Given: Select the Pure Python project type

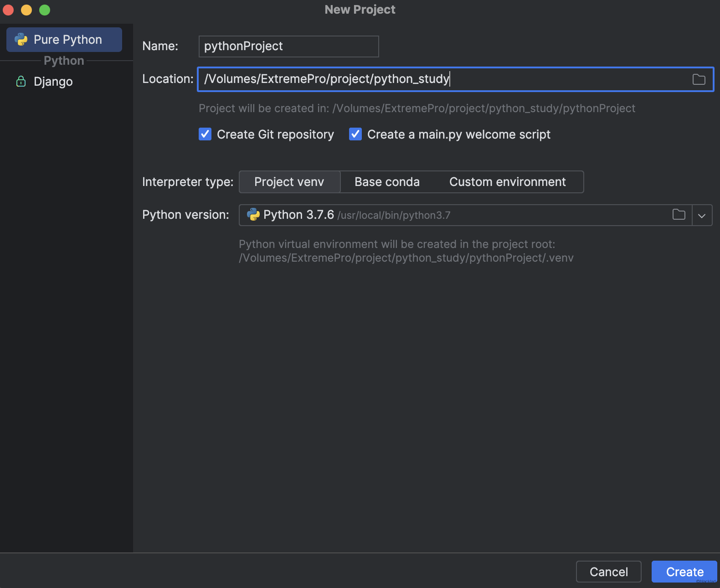Looking at the screenshot, I should [64, 40].
